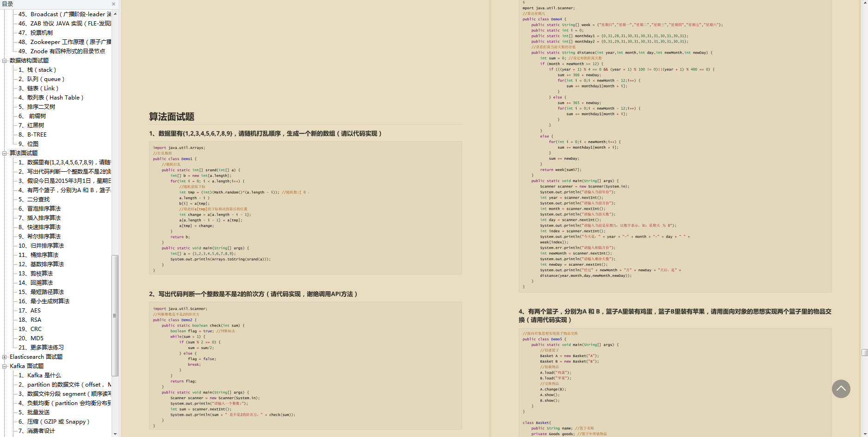Select 7、红黑树 entry
Screen dimensions: 868x437
pos(31,125)
